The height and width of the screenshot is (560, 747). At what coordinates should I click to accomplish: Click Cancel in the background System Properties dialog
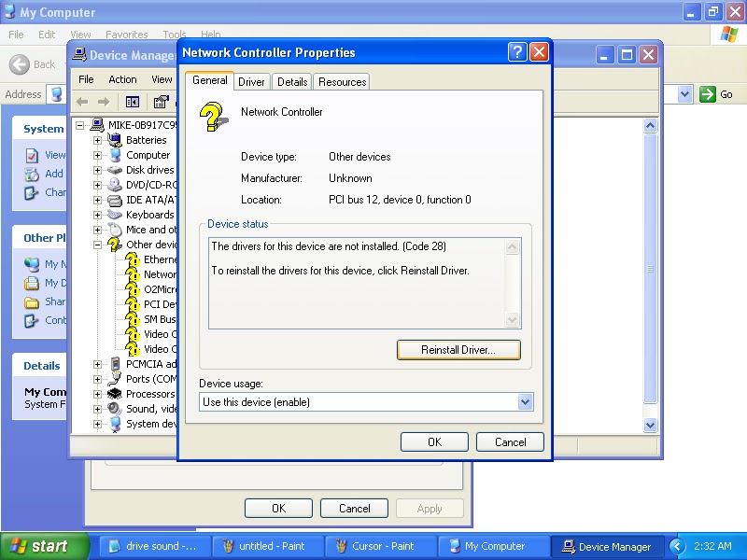point(355,508)
